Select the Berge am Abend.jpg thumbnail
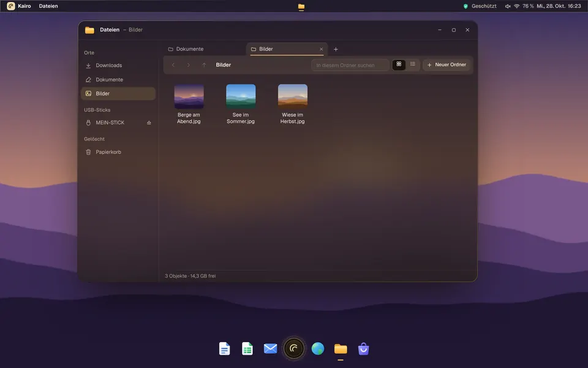 [x=189, y=96]
